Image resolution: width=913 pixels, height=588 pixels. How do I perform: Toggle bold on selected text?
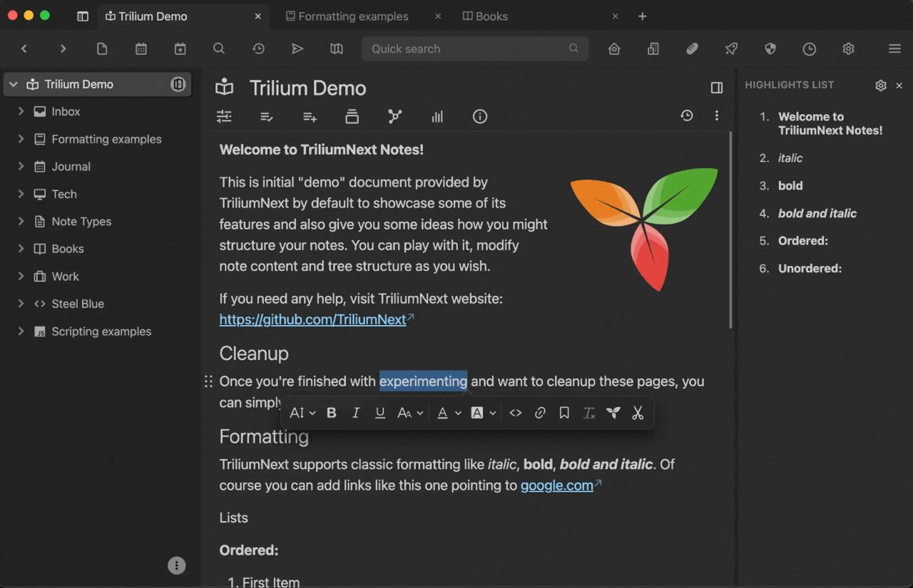pos(331,413)
